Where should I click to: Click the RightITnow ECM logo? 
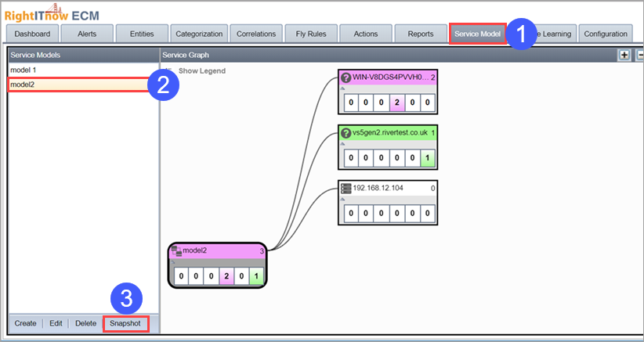52,13
